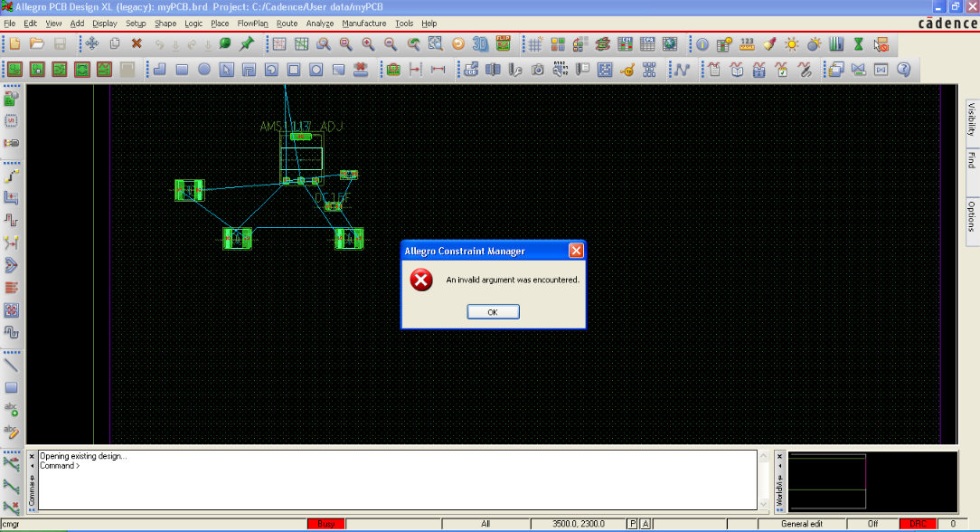Close the Allegro Constraint Manager dialog

tap(576, 251)
